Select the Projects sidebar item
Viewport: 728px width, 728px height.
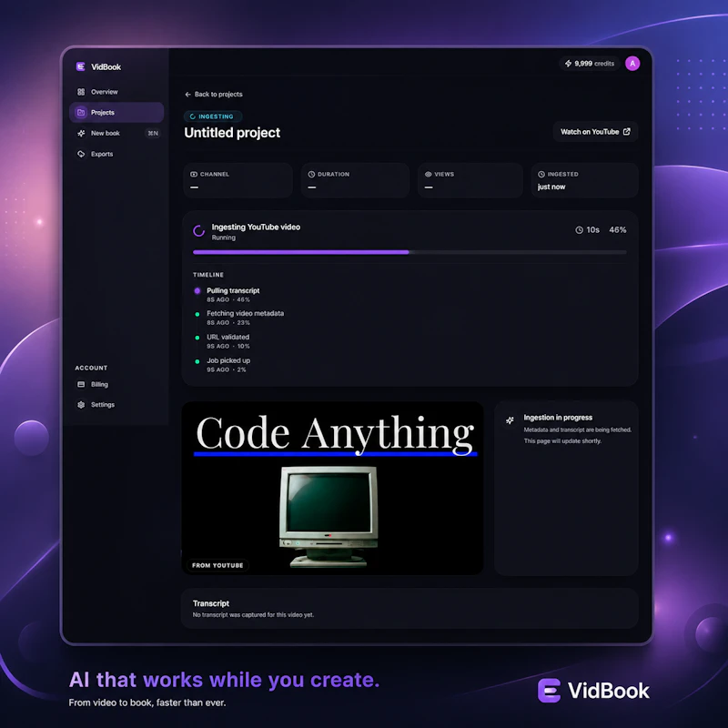116,112
